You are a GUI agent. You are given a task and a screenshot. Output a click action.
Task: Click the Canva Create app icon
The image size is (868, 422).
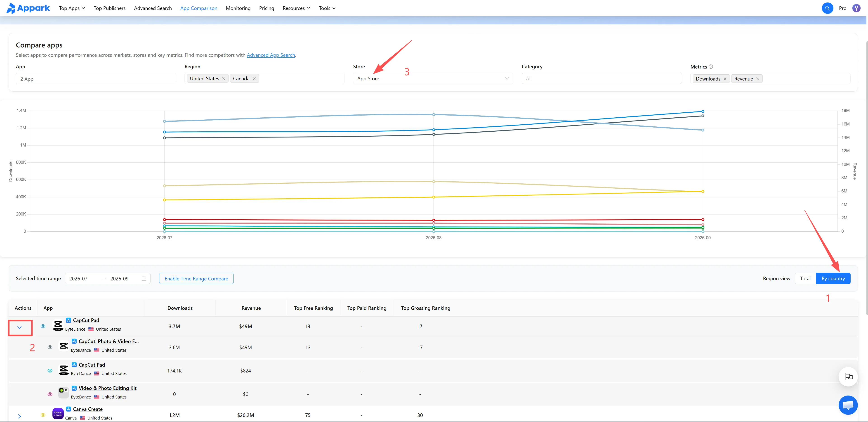coord(58,414)
